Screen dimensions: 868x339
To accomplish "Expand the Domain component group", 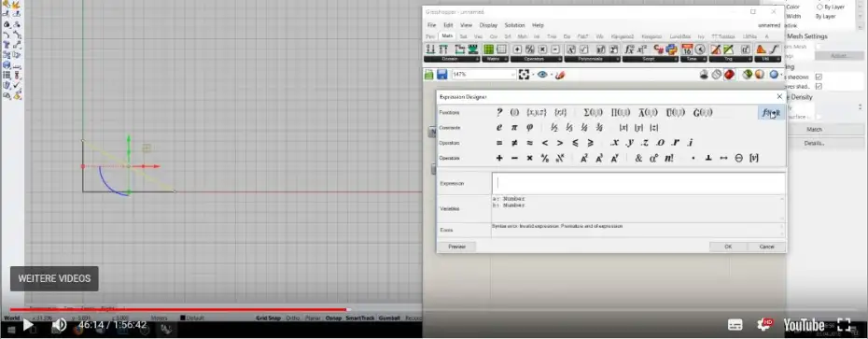I will pyautogui.click(x=452, y=59).
